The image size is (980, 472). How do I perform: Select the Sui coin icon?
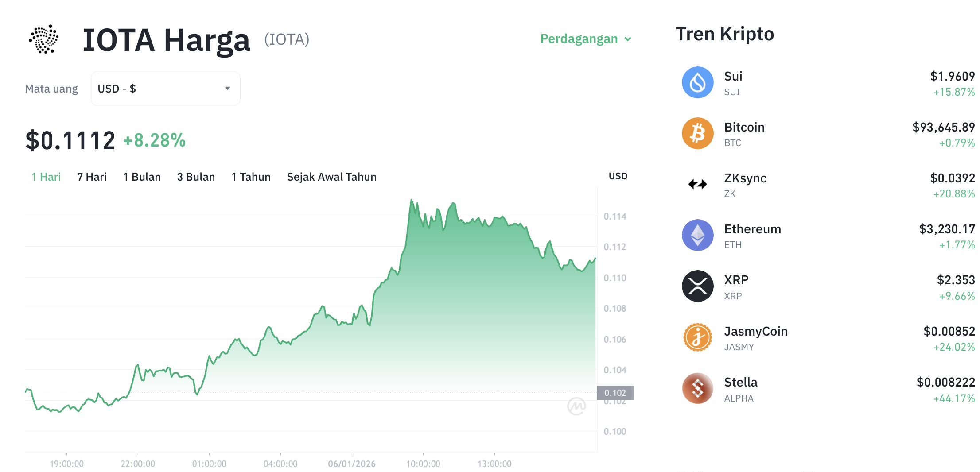point(697,82)
